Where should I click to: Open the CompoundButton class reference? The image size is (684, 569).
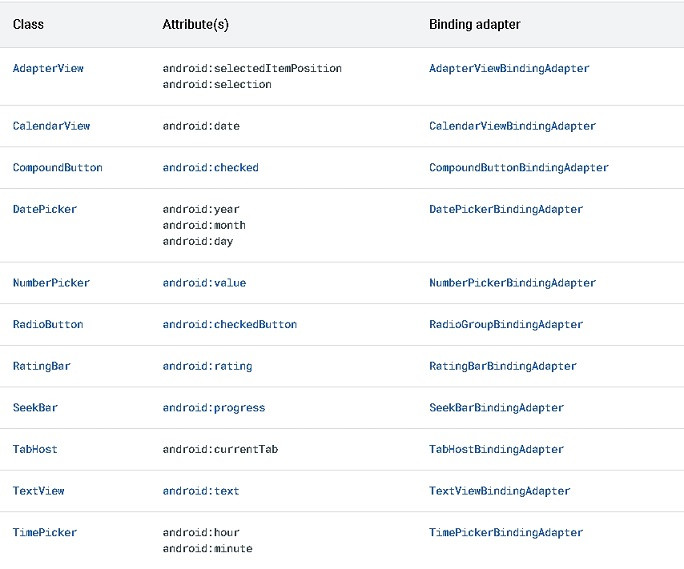[57, 168]
